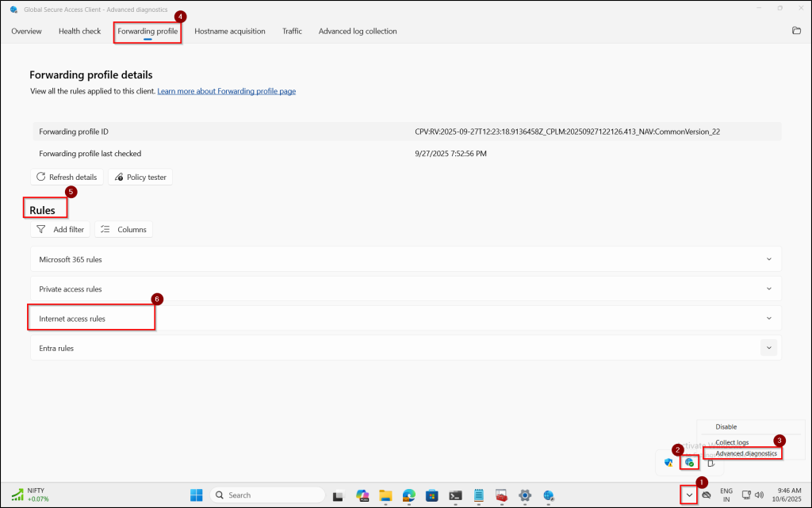Switch to the Health check tab
This screenshot has width=812, height=508.
(79, 32)
